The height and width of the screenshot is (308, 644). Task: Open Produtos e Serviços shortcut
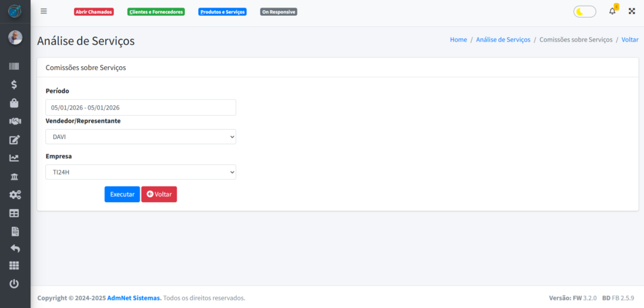coord(222,12)
